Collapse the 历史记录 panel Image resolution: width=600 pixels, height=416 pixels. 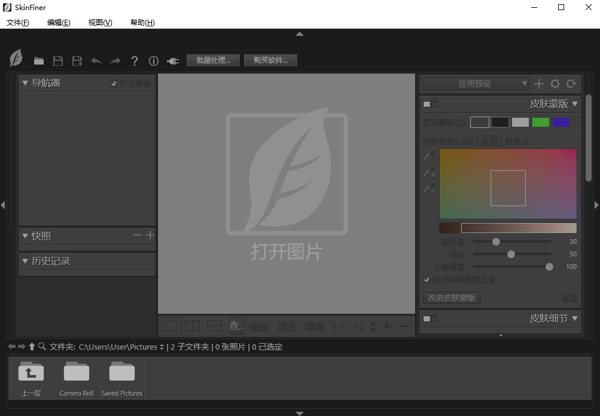[26, 261]
